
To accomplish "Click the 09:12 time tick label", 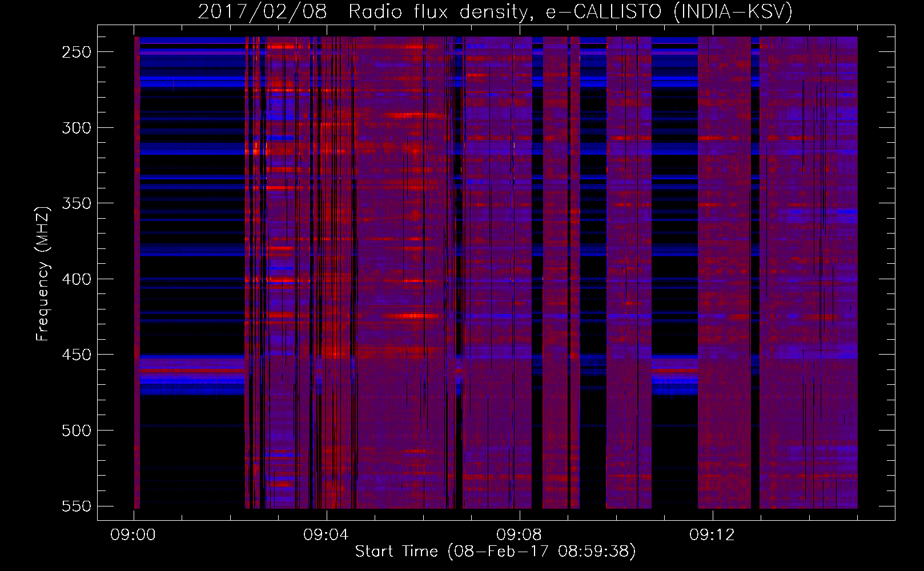I will 712,535.
